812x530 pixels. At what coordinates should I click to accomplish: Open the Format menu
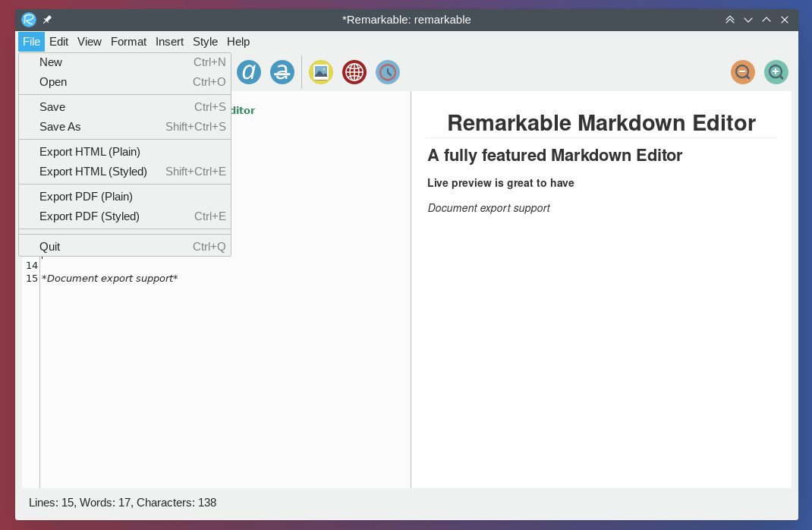[x=128, y=42]
